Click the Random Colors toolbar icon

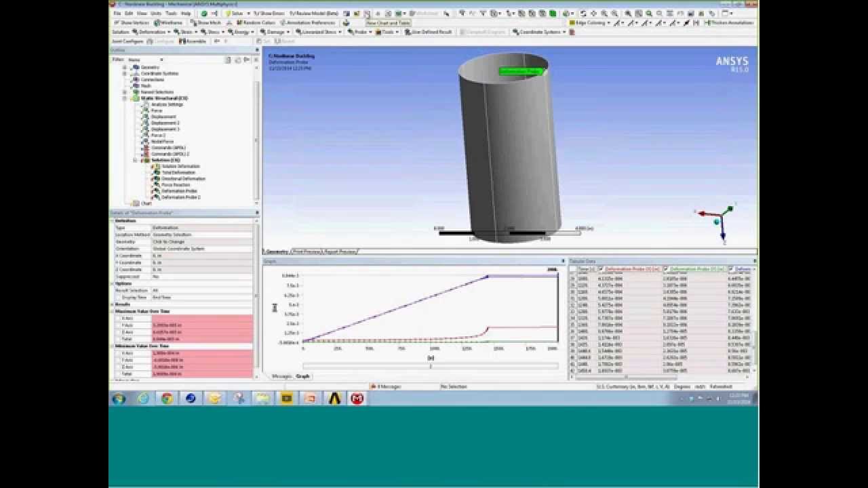256,22
